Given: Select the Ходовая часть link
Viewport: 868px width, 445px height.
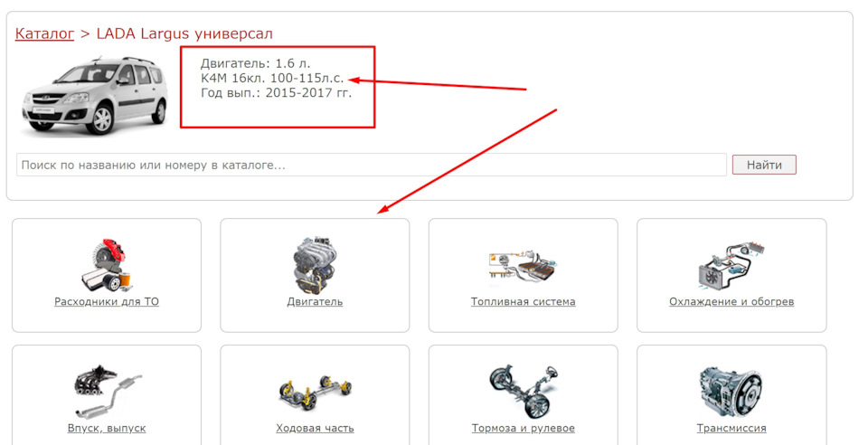Looking at the screenshot, I should [315, 429].
